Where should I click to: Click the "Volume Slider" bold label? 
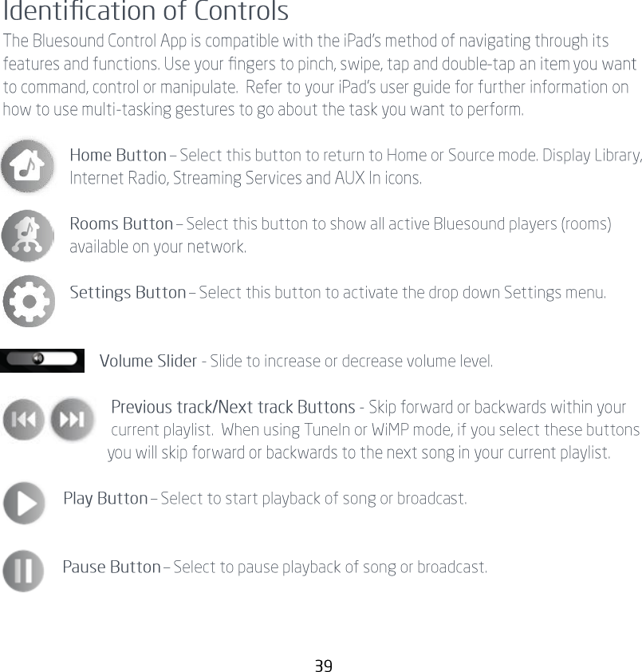(x=148, y=362)
